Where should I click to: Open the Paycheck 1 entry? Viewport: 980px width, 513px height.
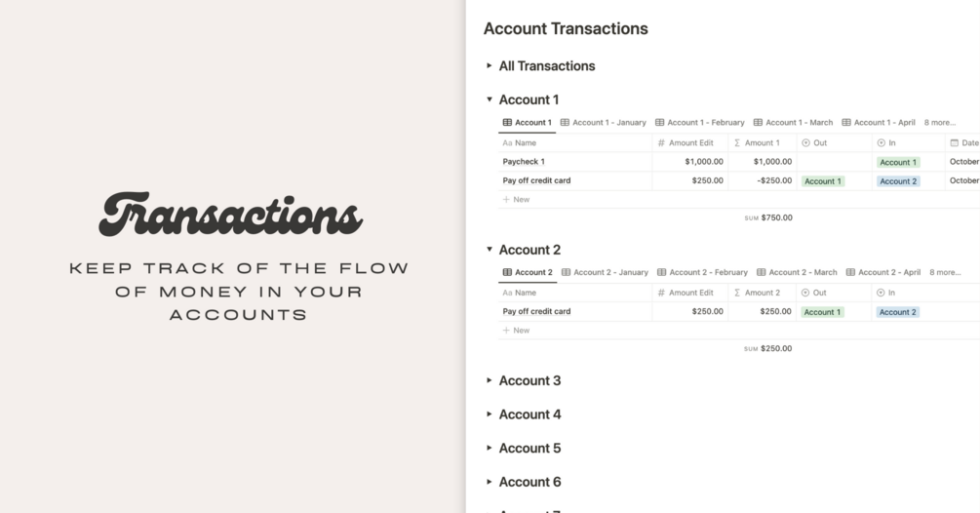point(524,162)
